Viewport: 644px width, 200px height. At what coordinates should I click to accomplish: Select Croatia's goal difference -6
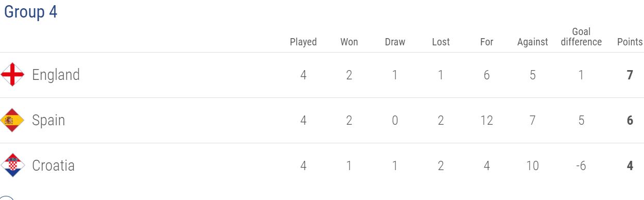(x=581, y=166)
